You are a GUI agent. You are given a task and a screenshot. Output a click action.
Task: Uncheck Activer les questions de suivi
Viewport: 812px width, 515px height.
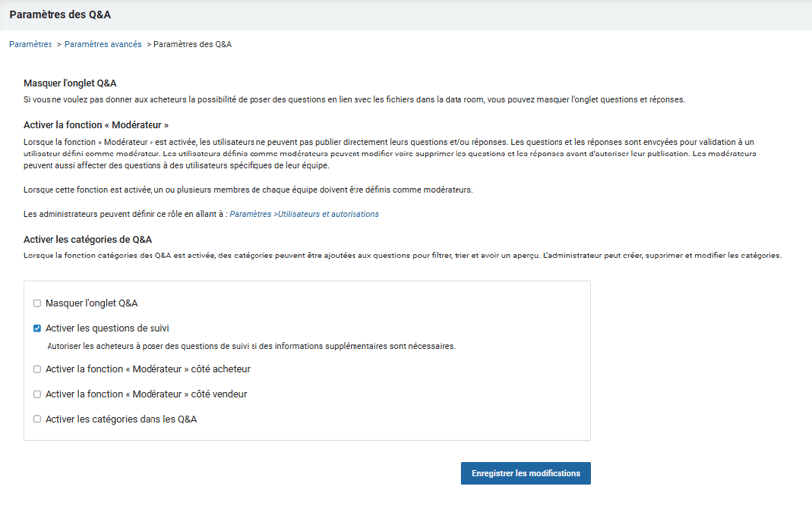click(37, 328)
